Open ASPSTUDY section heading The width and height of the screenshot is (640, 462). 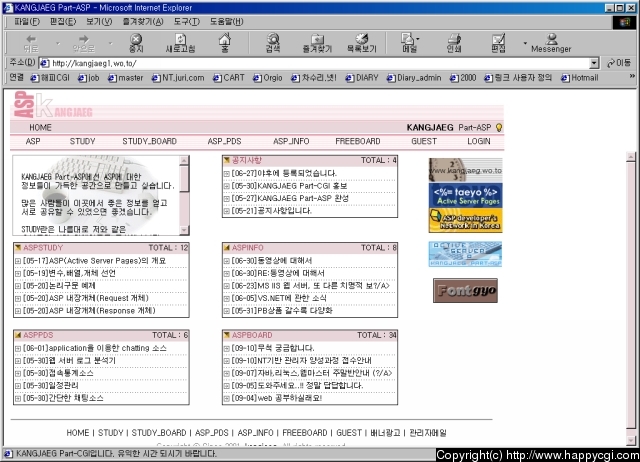point(43,248)
